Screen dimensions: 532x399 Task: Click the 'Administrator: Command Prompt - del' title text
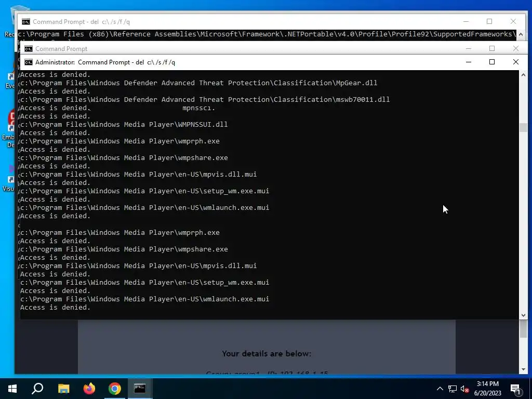tap(105, 62)
